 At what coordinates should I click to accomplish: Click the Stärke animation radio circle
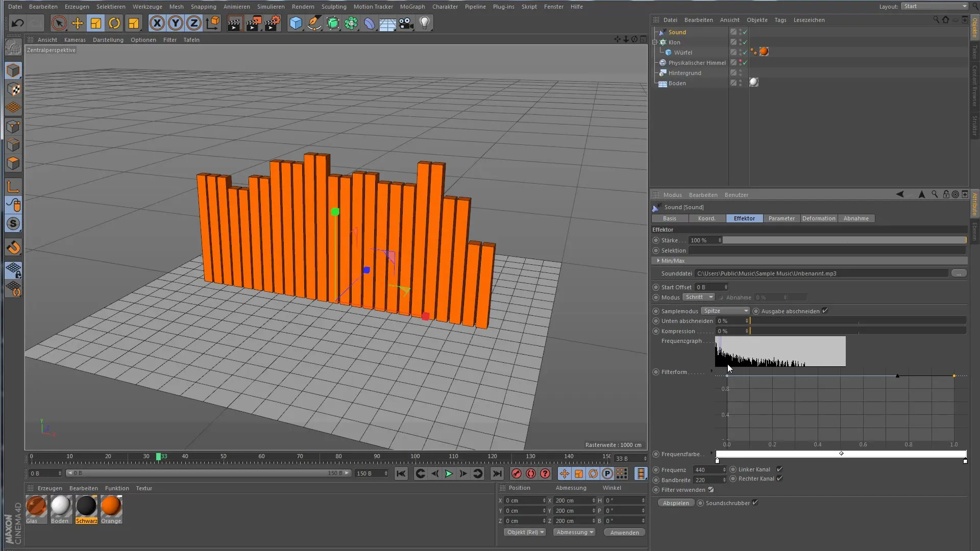[x=656, y=240]
